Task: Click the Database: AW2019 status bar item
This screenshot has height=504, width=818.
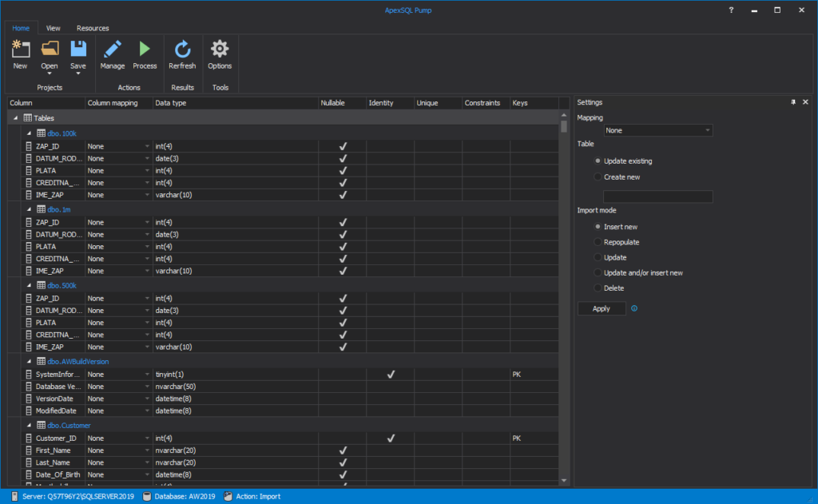Action: pos(185,495)
